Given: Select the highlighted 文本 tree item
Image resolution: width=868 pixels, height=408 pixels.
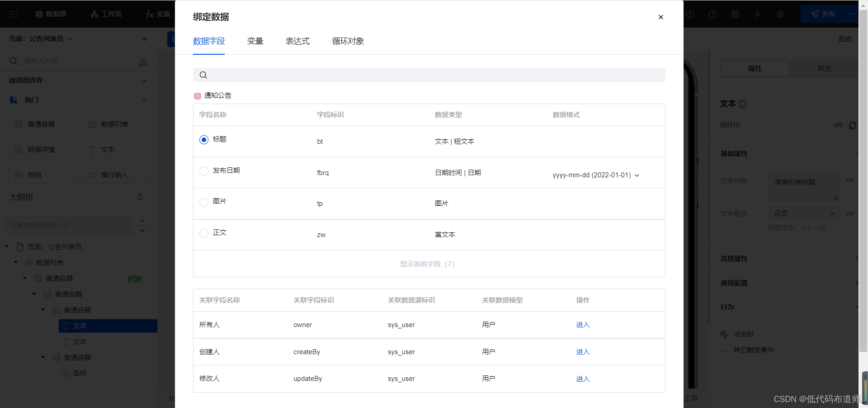Looking at the screenshot, I should [x=108, y=326].
